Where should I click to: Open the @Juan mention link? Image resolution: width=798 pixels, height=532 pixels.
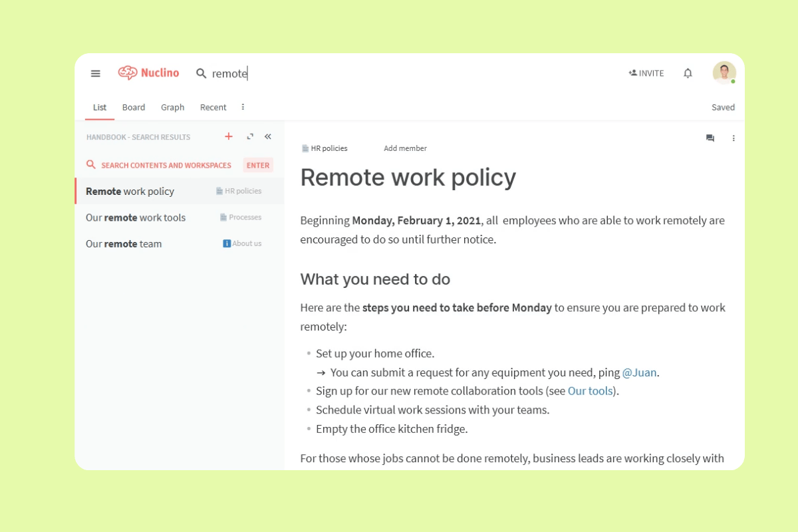pos(640,372)
